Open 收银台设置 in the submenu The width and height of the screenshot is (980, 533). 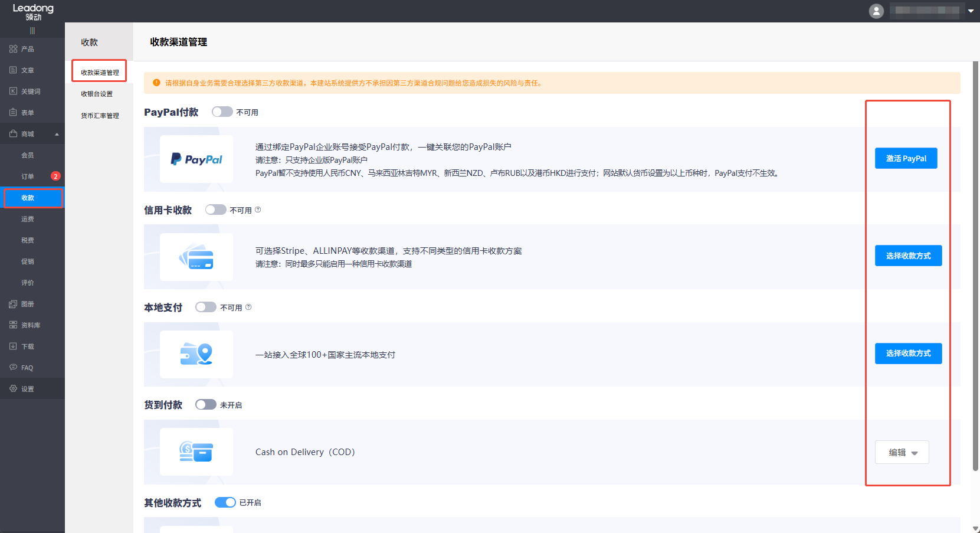[x=97, y=94]
